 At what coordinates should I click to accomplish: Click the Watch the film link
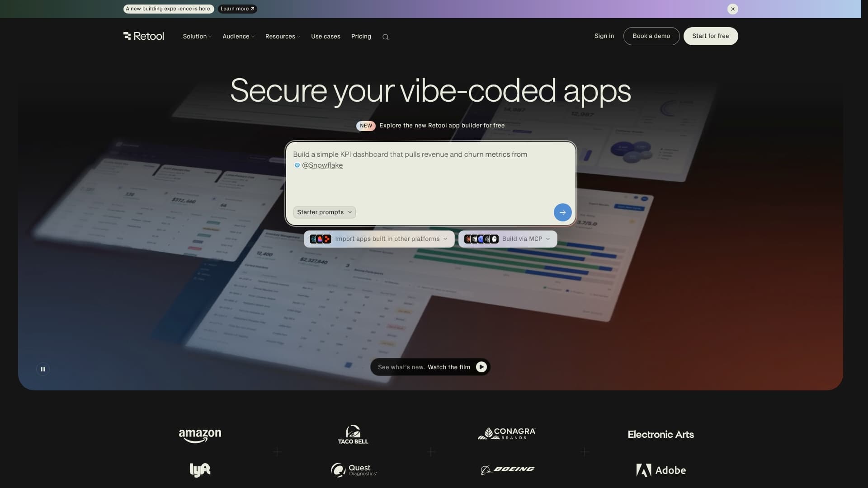pyautogui.click(x=449, y=367)
